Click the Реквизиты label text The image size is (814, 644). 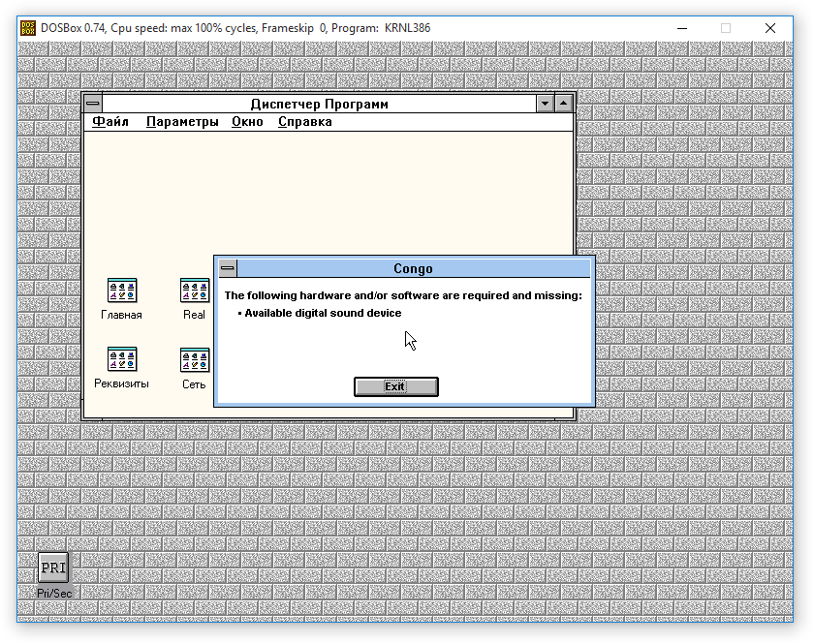pos(121,383)
